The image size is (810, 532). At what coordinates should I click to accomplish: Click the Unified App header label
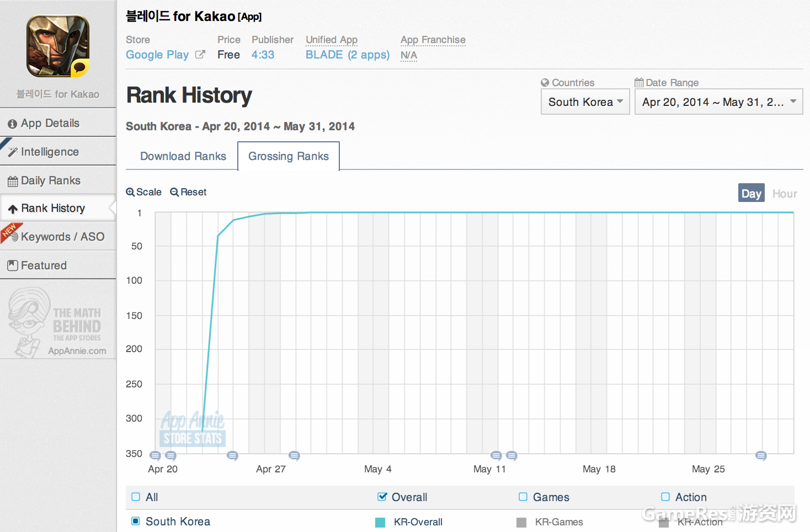(x=332, y=40)
